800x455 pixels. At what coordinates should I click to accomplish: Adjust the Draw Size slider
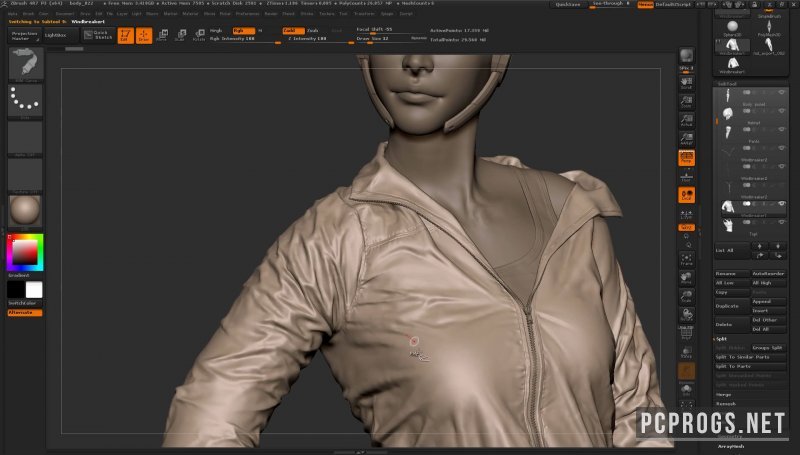point(391,39)
